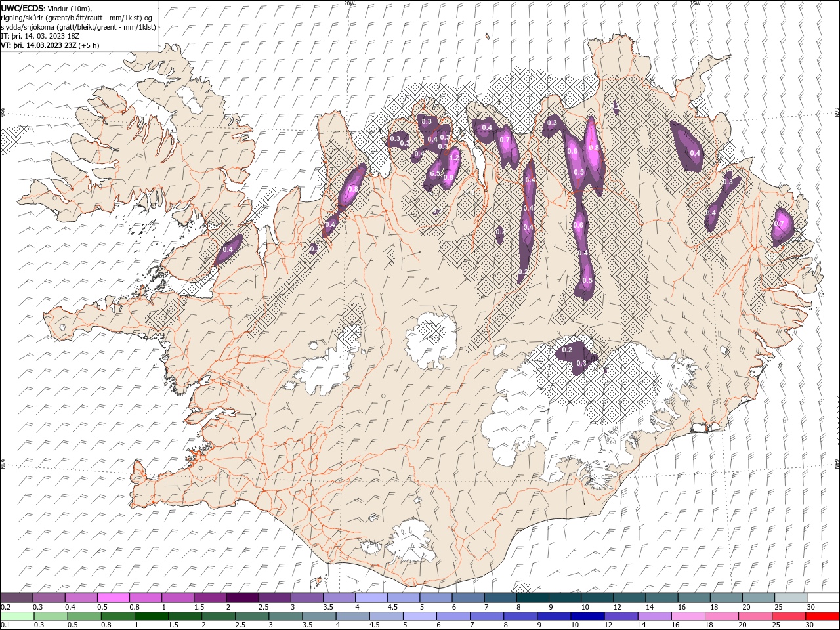Choose the rain legend swatch labeled 4.5

(x=386, y=616)
